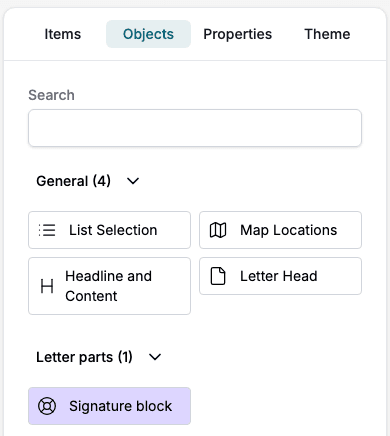Switch to the Items tab
Screen dimensions: 390x436
click(x=63, y=34)
